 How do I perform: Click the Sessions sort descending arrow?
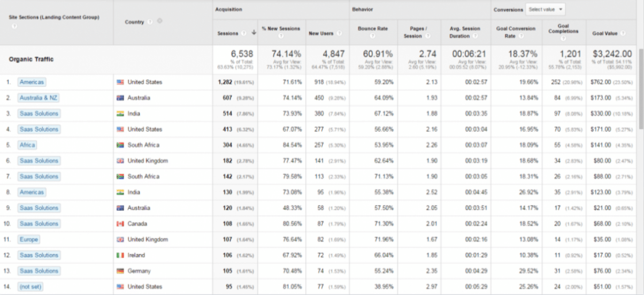254,33
